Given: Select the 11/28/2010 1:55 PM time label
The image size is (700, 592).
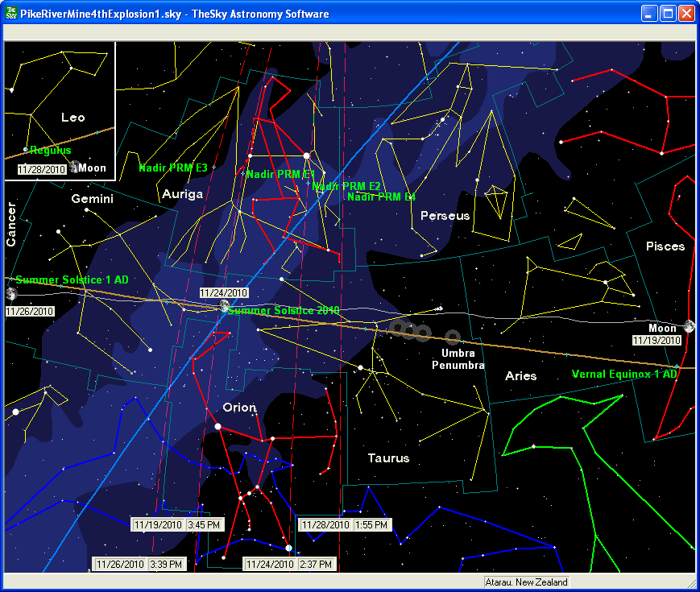Looking at the screenshot, I should 345,524.
